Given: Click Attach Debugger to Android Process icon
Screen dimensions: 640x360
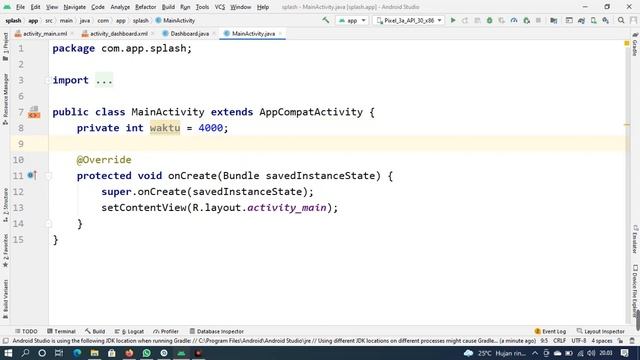Looking at the screenshot, I should pos(527,20).
